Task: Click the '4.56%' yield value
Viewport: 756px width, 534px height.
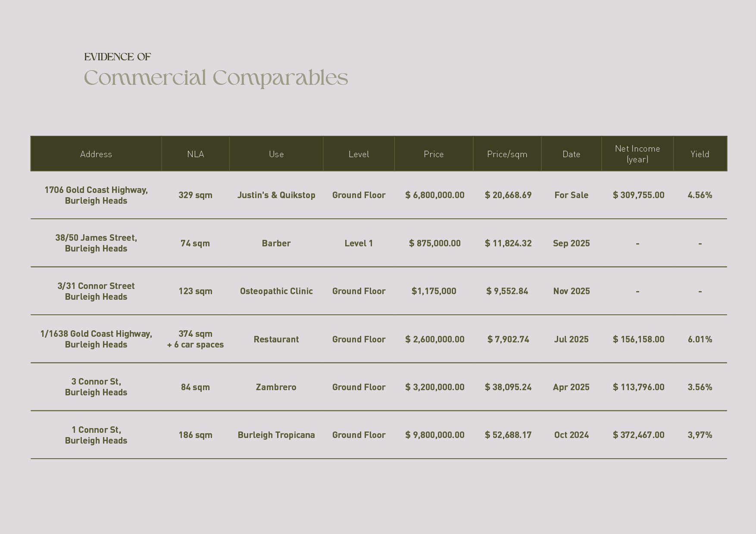Action: pyautogui.click(x=700, y=195)
